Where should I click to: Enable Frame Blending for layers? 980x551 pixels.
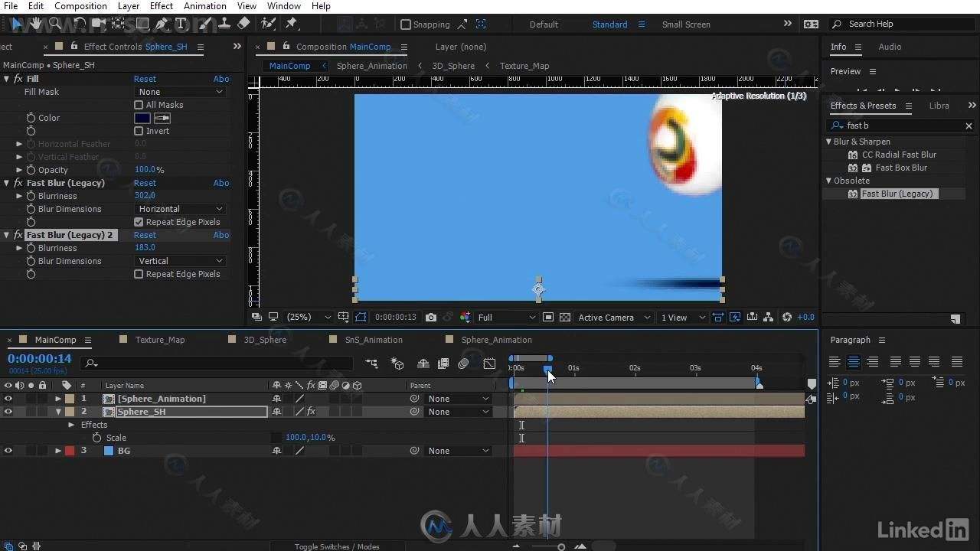[x=443, y=364]
